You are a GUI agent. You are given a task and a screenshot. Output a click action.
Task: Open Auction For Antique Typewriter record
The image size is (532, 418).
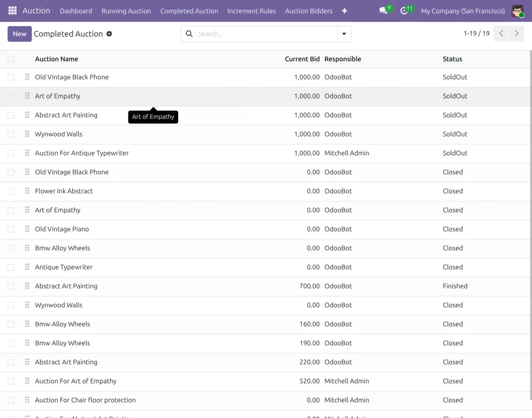coord(82,153)
